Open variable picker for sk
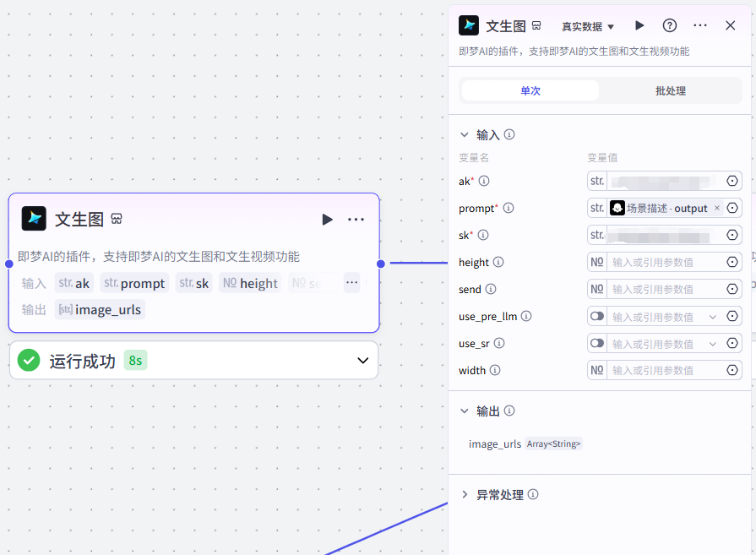Viewport: 756px width, 555px height. [x=732, y=235]
